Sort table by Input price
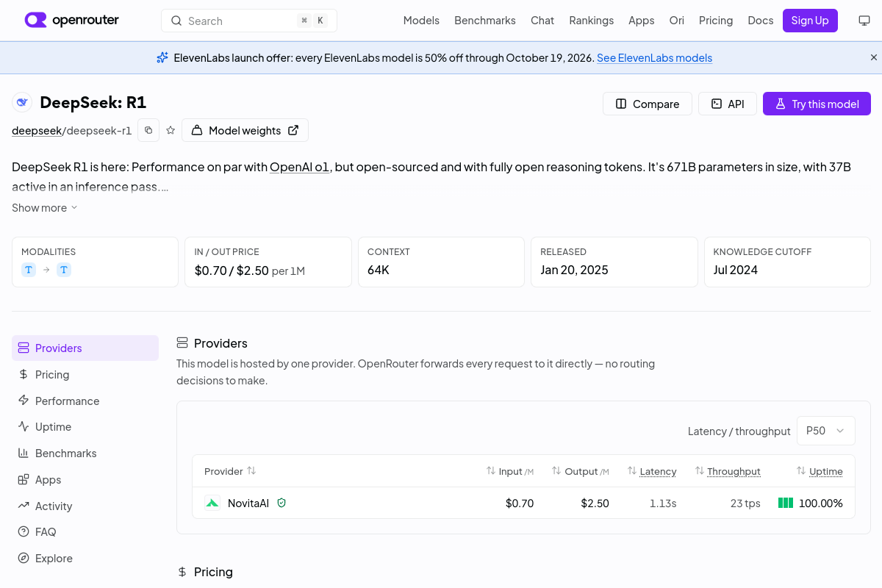 (509, 471)
